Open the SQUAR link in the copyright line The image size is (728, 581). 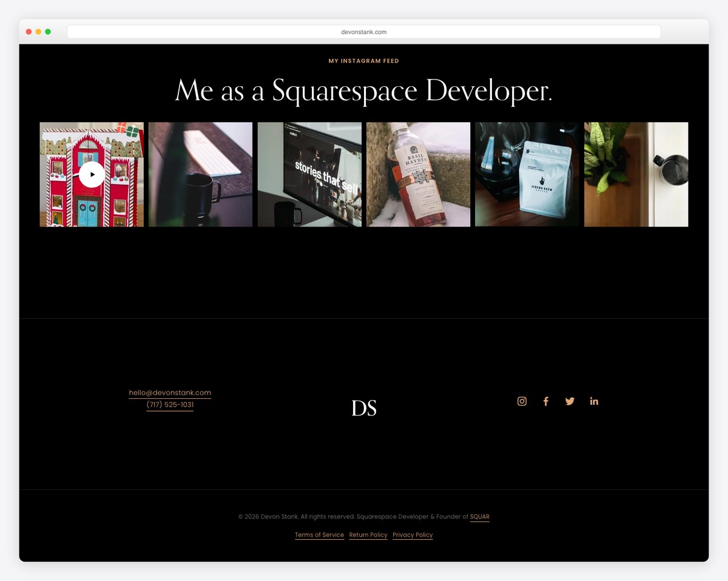[480, 517]
